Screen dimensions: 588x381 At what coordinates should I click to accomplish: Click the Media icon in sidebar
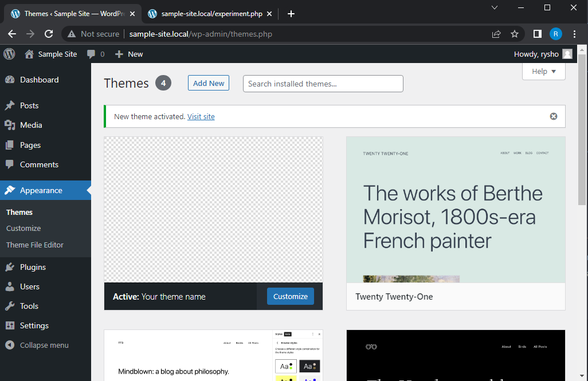[x=10, y=125]
